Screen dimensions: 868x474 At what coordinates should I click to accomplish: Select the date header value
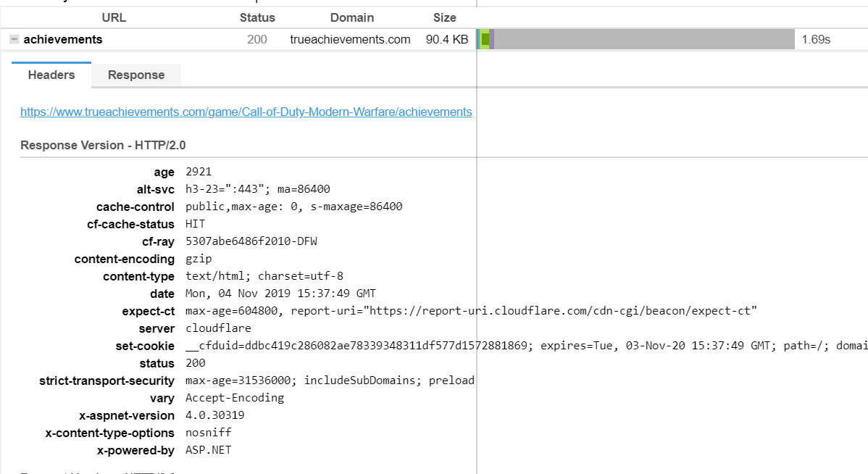[x=280, y=294]
